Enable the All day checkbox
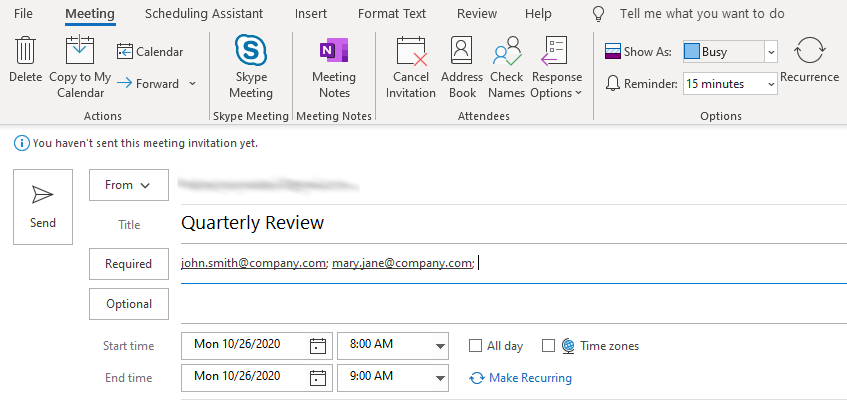This screenshot has height=411, width=847. pos(476,346)
